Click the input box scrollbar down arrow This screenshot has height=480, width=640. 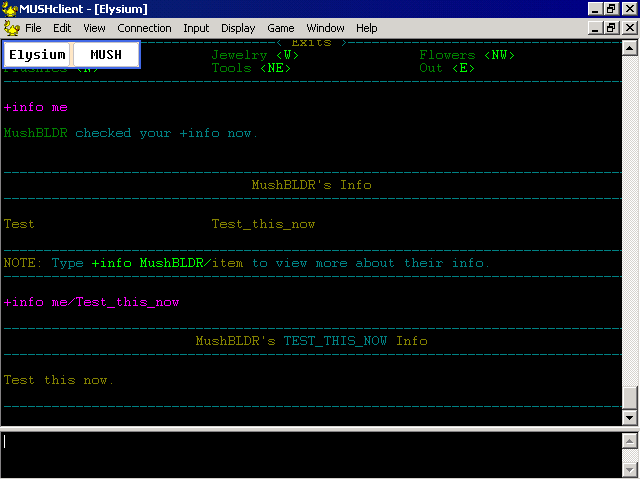(x=629, y=470)
